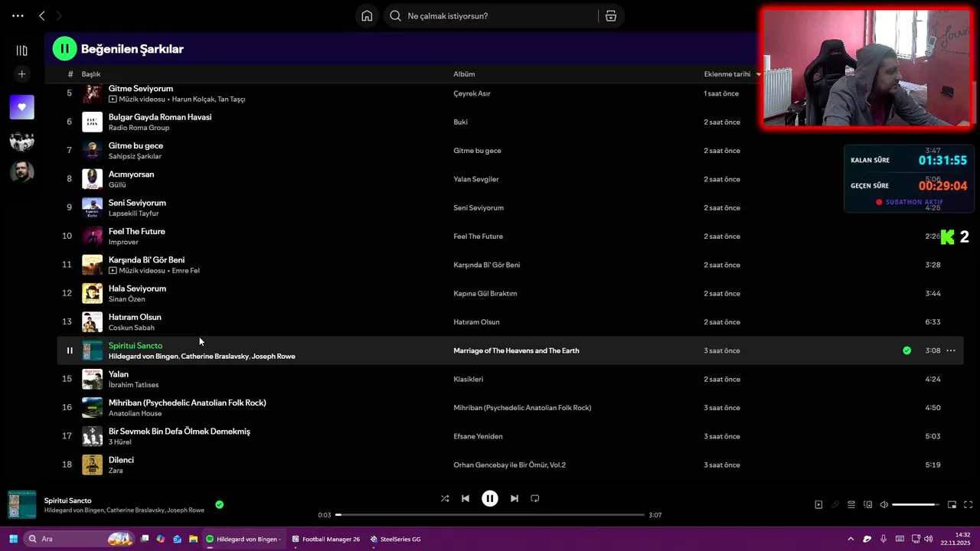This screenshot has width=980, height=551.
Task: Open artist link Joseph Rowe in row
Action: click(273, 357)
